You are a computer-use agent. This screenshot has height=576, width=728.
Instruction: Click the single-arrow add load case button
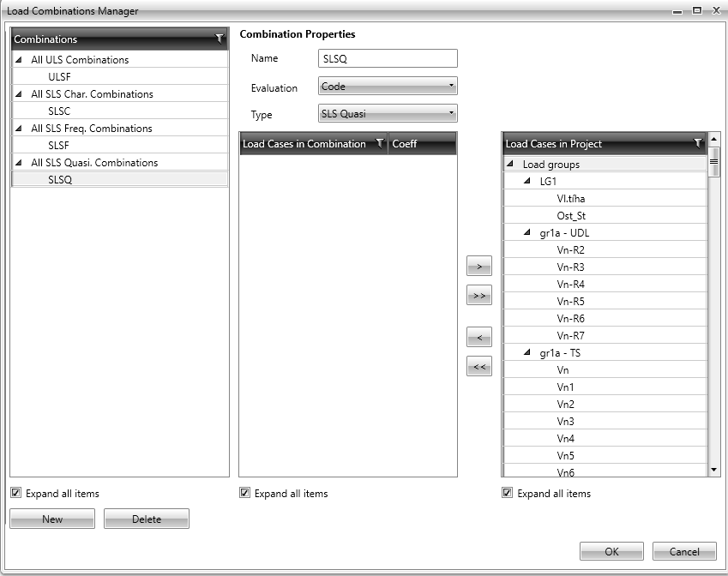point(478,265)
